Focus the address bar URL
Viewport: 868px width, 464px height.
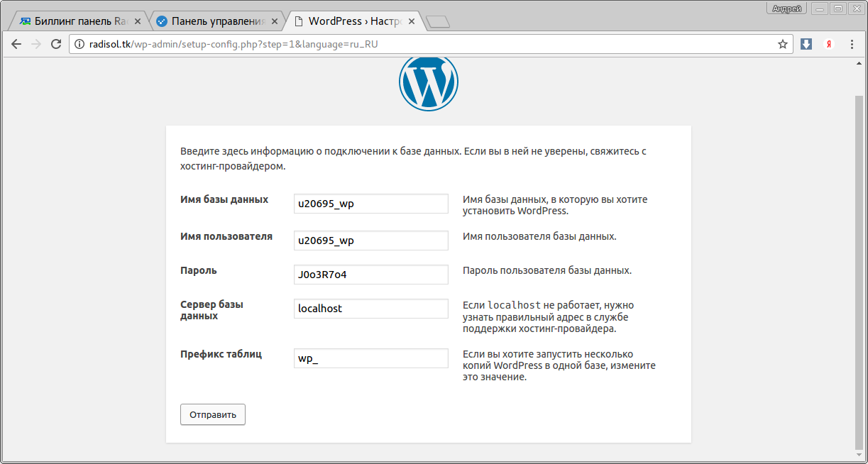(430, 44)
